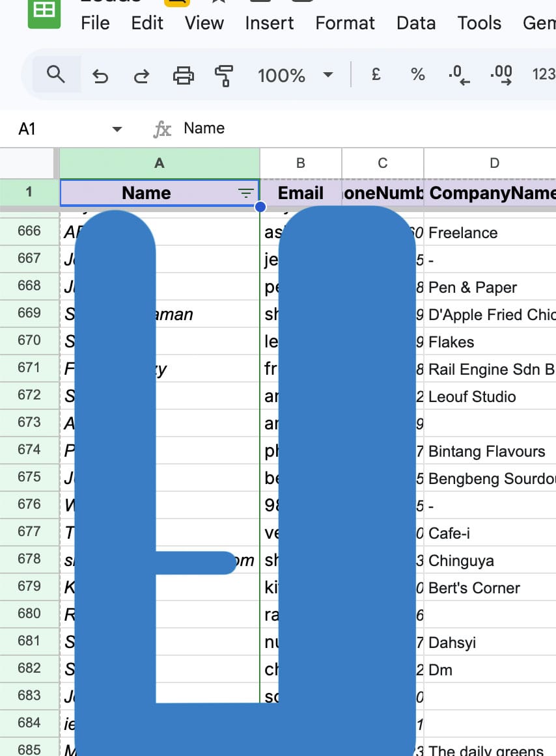
Task: Activate the paint format tool
Action: (224, 76)
